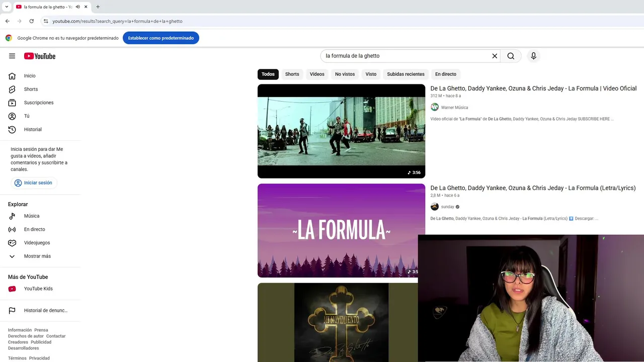Click the Prensa footer link
The image size is (644, 362).
(x=41, y=330)
